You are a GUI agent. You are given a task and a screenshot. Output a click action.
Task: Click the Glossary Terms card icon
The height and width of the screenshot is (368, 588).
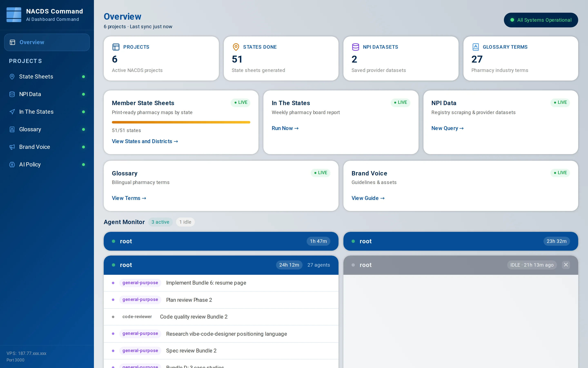click(476, 47)
